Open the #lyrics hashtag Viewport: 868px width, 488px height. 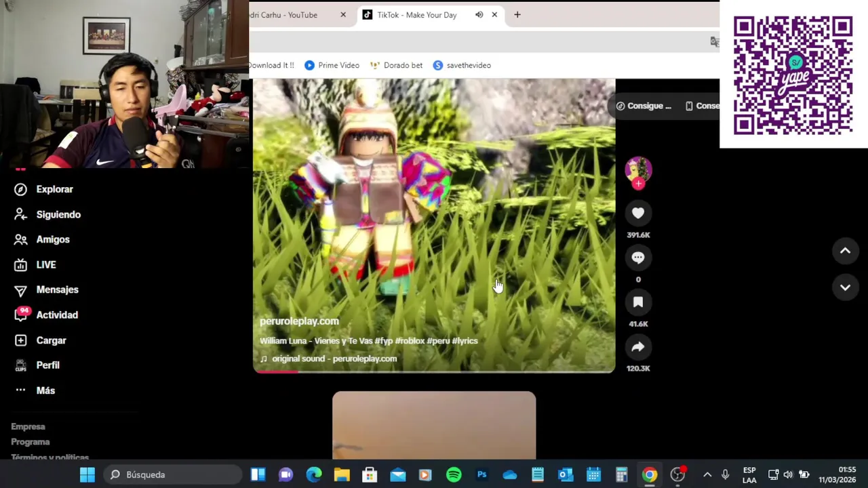[465, 341]
